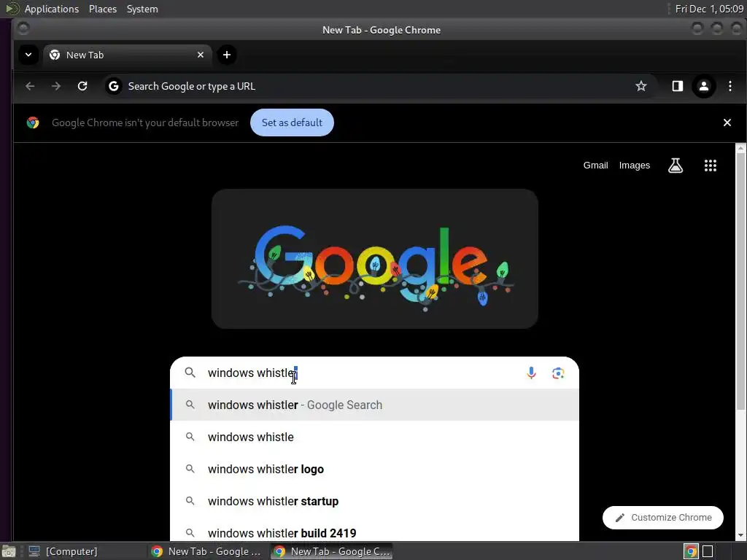Close the New Tab tab
The height and width of the screenshot is (560, 747).
pos(201,55)
